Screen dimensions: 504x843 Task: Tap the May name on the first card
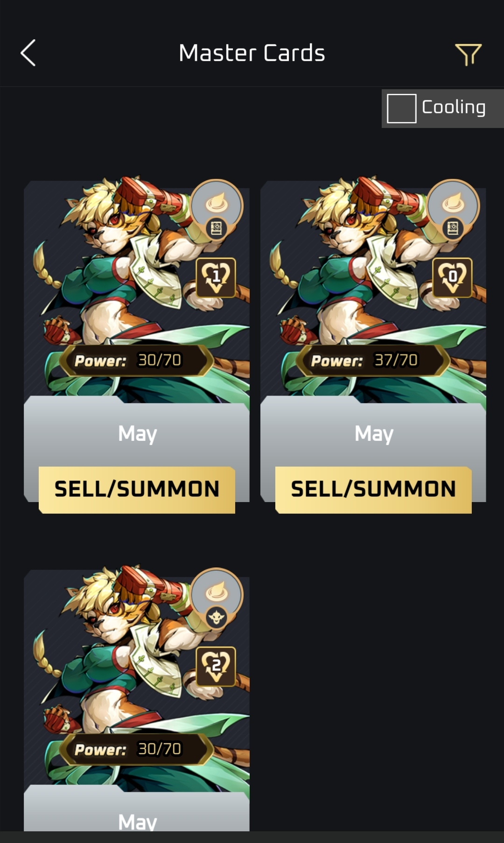point(137,434)
